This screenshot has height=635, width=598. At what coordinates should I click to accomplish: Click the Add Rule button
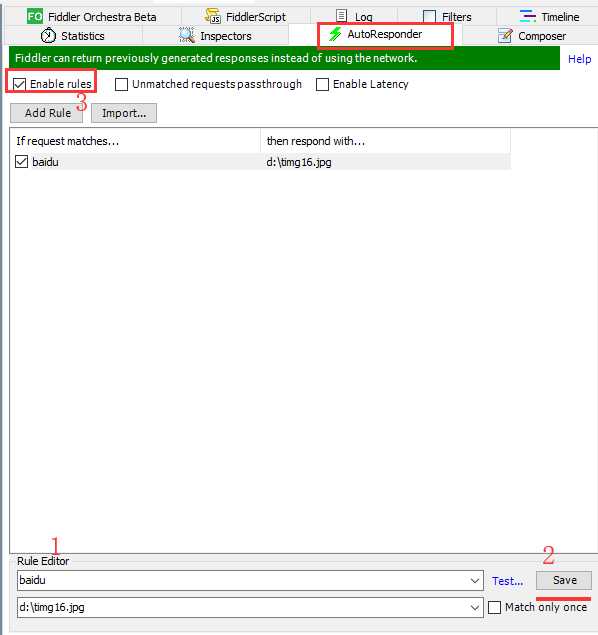tap(47, 113)
